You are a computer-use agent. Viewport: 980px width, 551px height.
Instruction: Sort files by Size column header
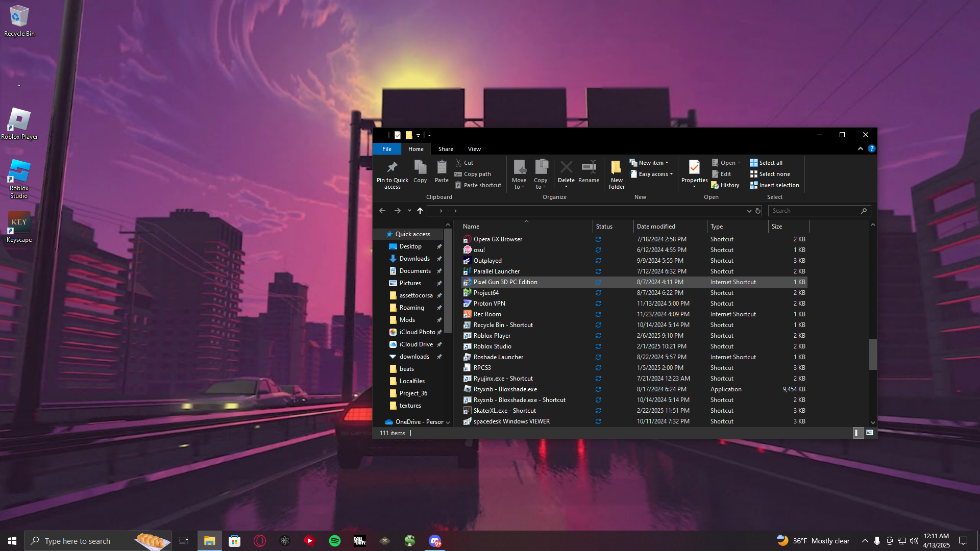pos(789,227)
